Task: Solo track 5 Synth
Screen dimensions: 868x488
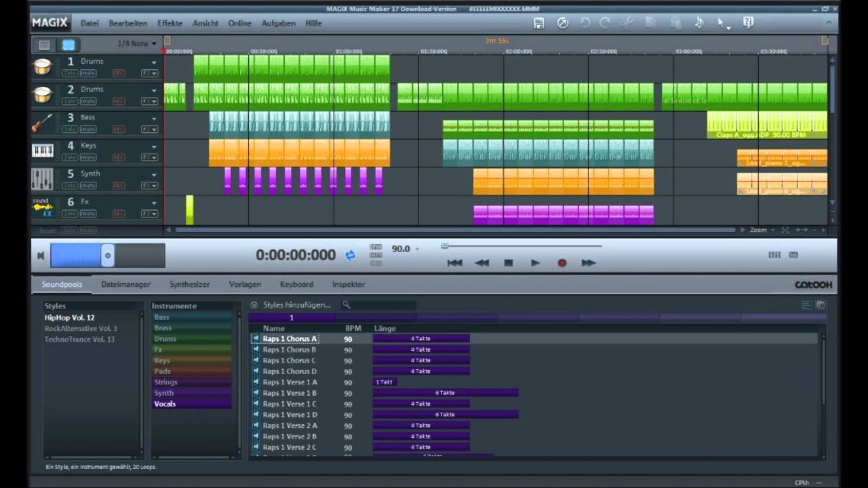Action: click(x=70, y=185)
